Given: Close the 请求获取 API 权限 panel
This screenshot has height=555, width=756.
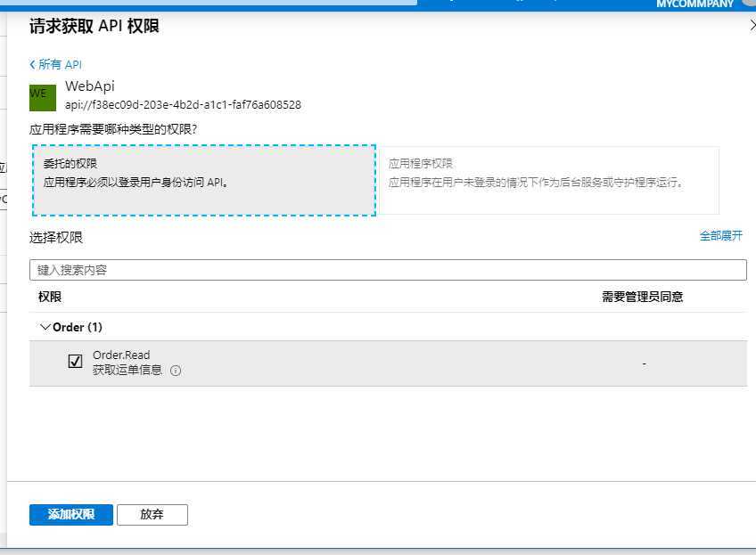Looking at the screenshot, I should tap(752, 25).
